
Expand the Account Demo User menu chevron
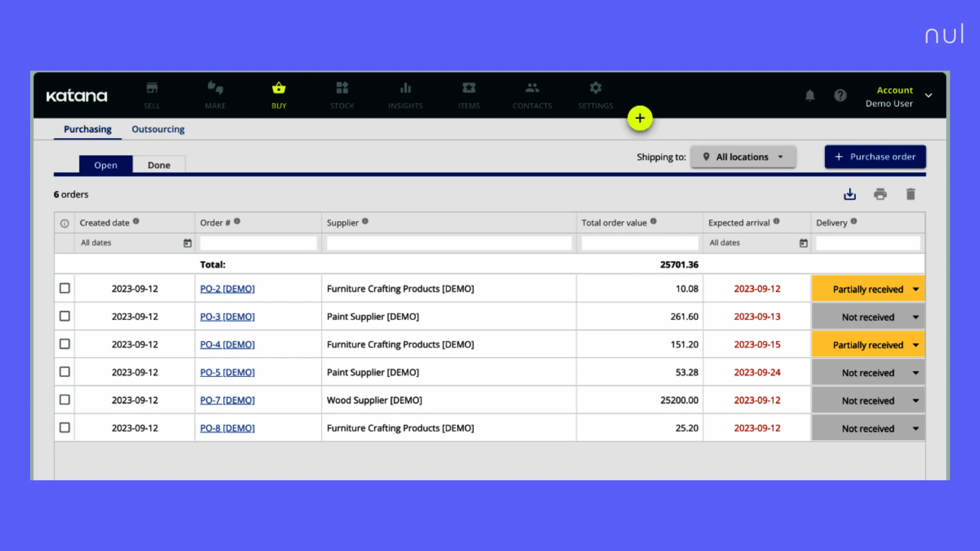click(x=928, y=95)
